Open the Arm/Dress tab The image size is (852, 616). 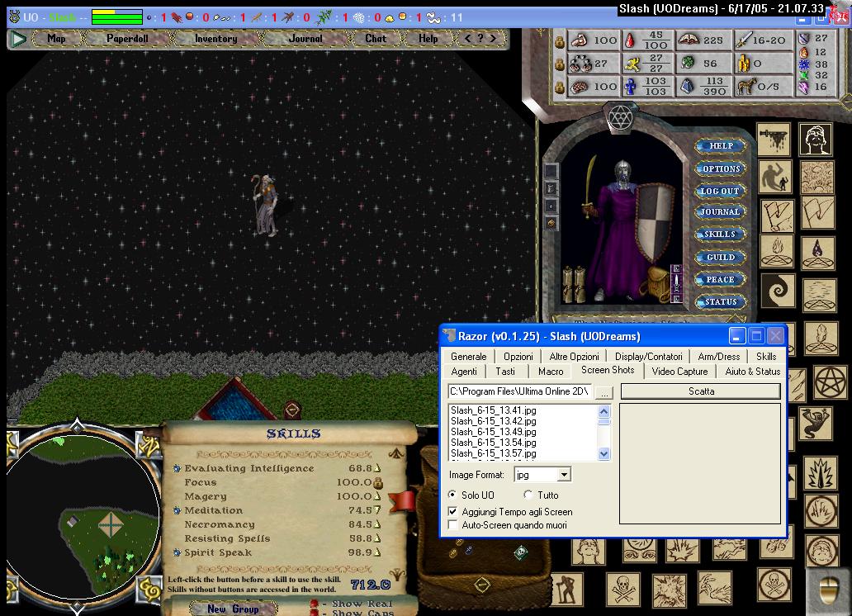tap(718, 357)
